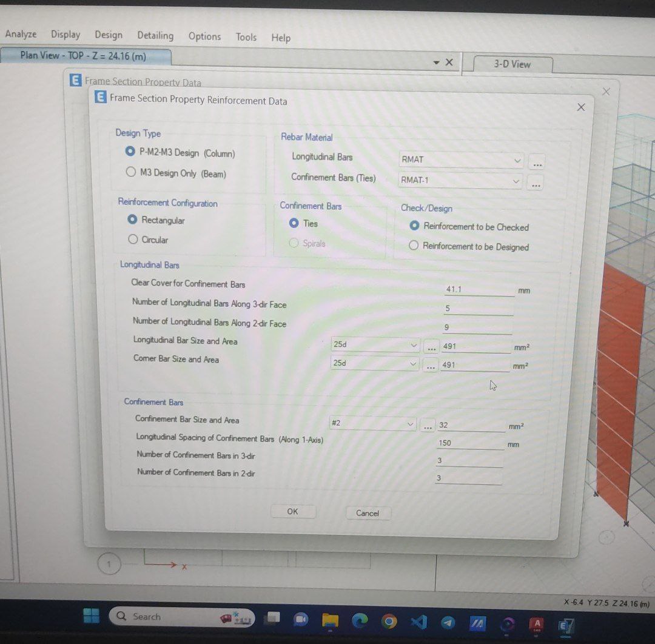Edit Corner Bar area value 491
Viewport: 655px width, 644px height.
pyautogui.click(x=475, y=366)
